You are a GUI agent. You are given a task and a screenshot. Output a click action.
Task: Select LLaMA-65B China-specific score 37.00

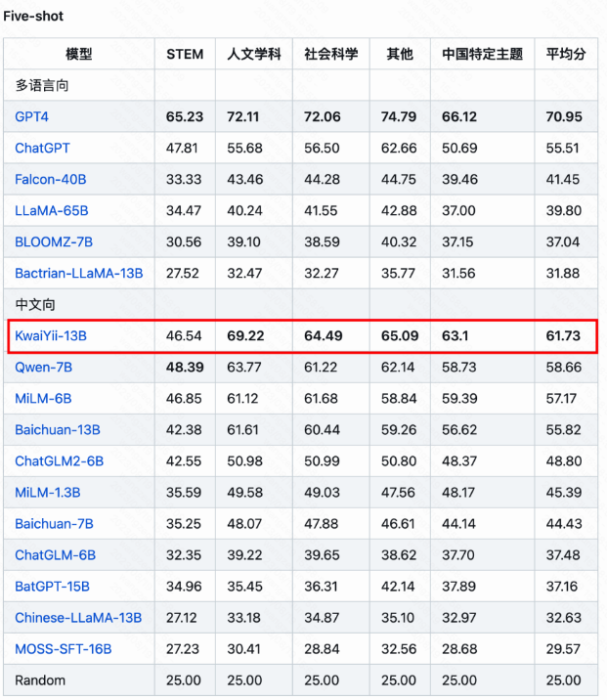pos(458,211)
